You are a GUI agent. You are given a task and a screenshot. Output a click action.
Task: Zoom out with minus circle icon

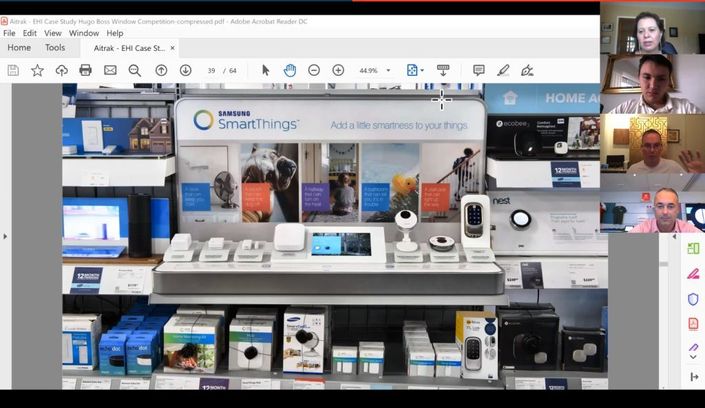314,70
